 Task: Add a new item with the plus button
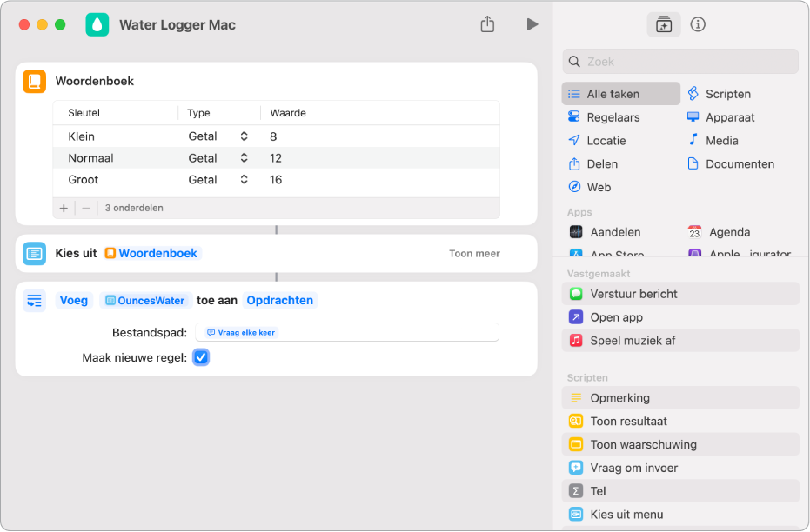[64, 208]
